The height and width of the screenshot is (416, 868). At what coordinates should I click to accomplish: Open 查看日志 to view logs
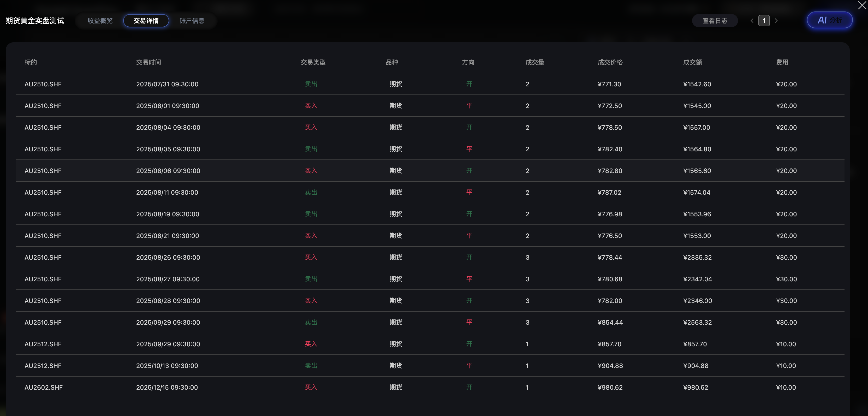(x=715, y=21)
